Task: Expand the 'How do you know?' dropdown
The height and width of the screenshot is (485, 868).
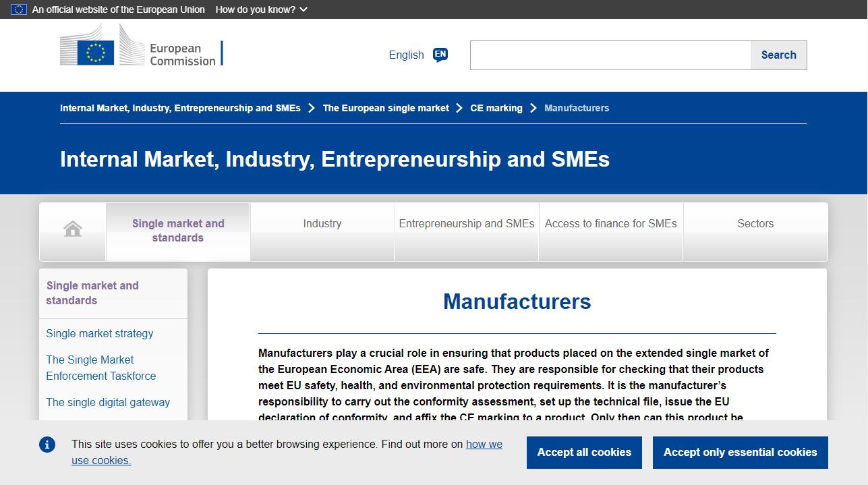Action: 261,9
